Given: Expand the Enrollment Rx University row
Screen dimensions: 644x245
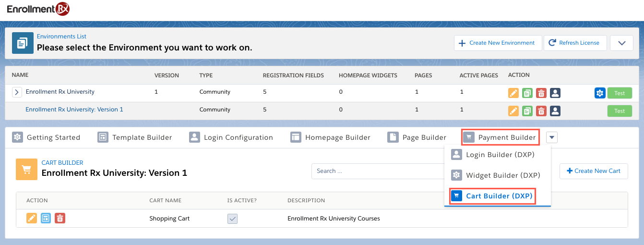Looking at the screenshot, I should [x=17, y=92].
